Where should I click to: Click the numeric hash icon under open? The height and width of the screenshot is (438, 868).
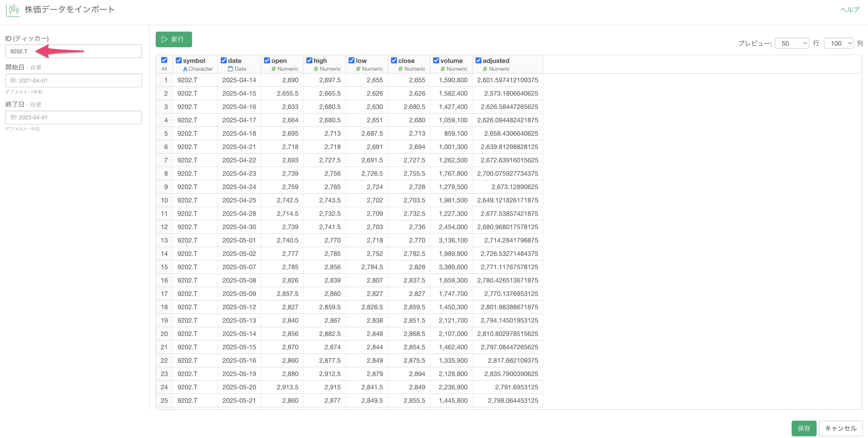coord(274,69)
